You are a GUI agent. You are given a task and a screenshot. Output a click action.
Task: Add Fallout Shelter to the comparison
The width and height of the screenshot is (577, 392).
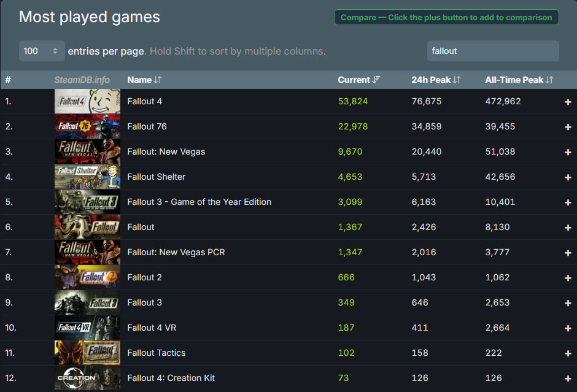click(x=567, y=177)
